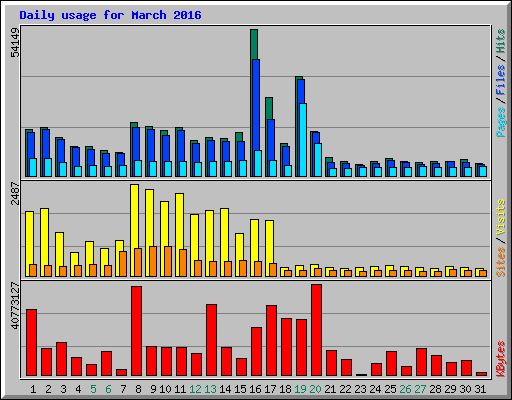Select the red KBytes bar for day 20
The height and width of the screenshot is (400, 512).
[x=316, y=330]
